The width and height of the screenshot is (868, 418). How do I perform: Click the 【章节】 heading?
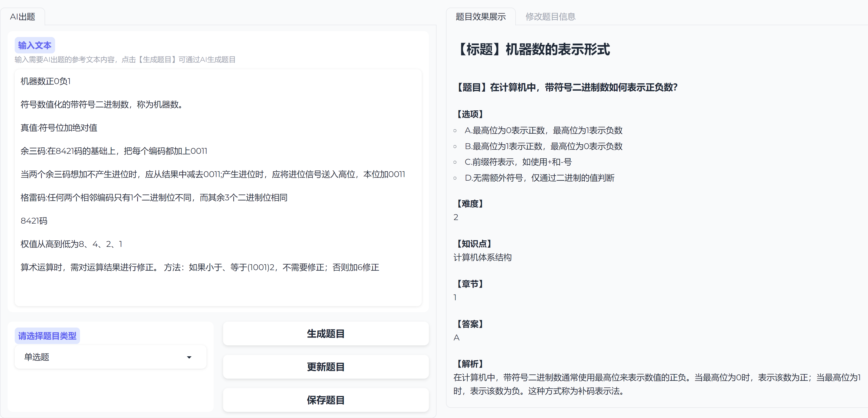(470, 284)
